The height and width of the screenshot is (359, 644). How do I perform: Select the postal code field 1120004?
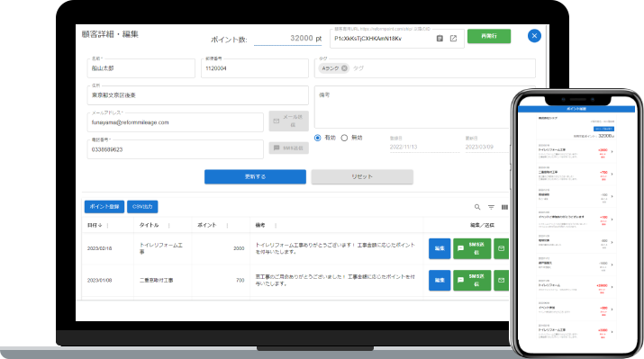point(255,68)
